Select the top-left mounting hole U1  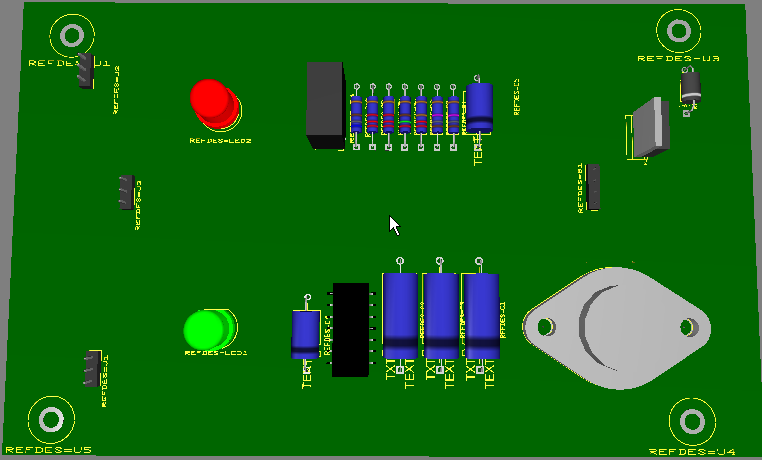[71, 37]
